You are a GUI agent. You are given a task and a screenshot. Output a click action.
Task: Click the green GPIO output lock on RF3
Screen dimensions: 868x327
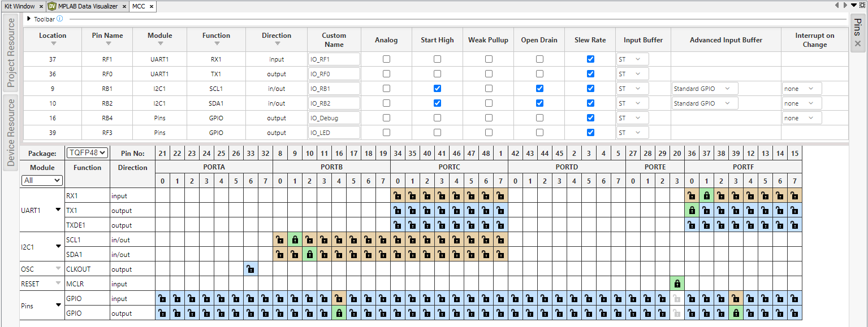coord(736,313)
